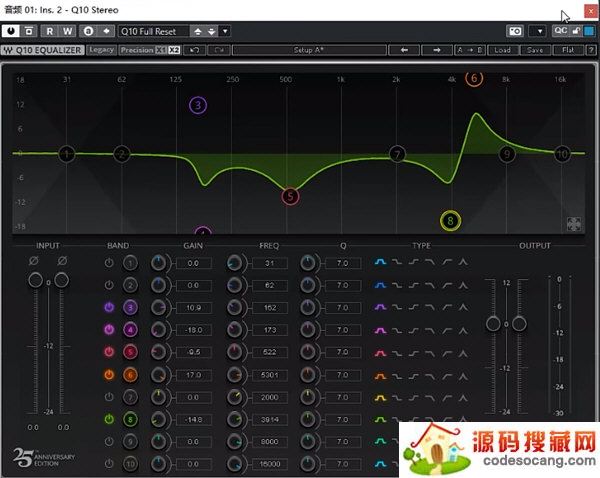
Task: Set band 4 to high-pass filter type
Action: tap(447, 330)
